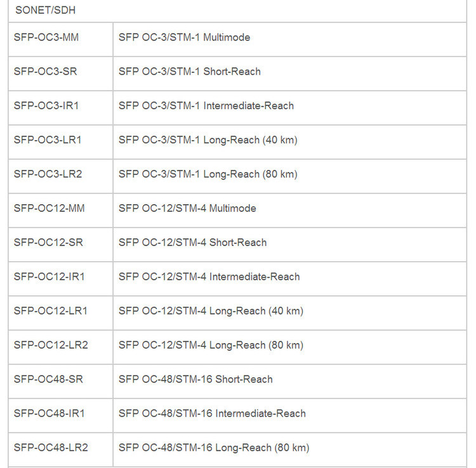The image size is (476, 468).
Task: Click the SFP-OC12-MM part number
Action: [49, 209]
